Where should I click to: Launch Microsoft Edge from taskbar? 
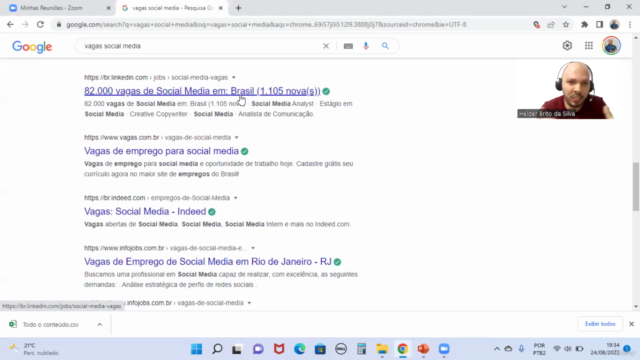click(300, 349)
